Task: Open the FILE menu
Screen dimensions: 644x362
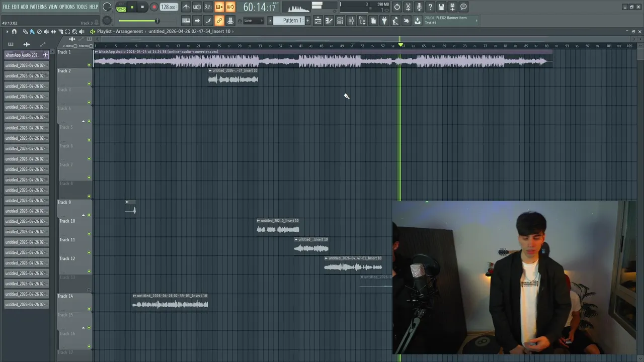Action: (6, 7)
